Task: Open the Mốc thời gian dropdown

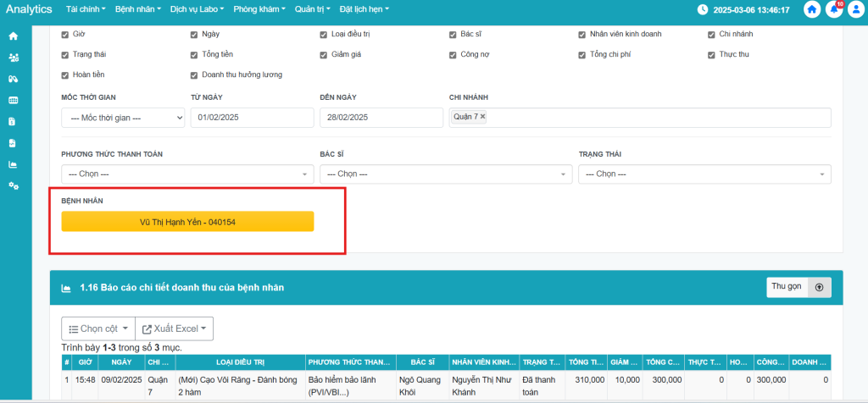Action: click(123, 118)
